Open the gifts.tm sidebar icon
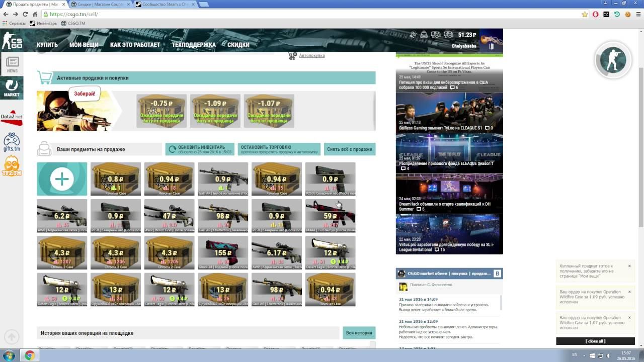Screen dimensions: 644x362 point(12,142)
